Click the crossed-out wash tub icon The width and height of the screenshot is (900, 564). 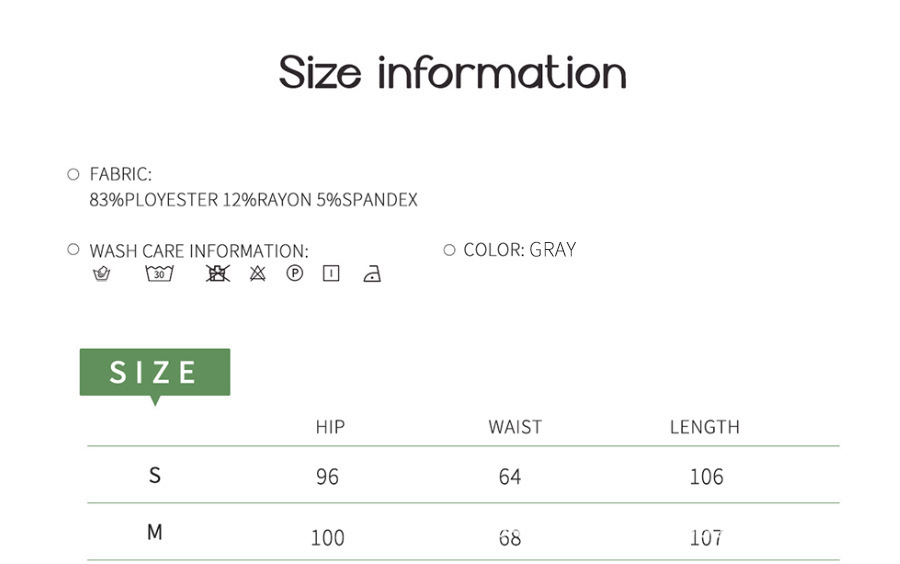[217, 273]
